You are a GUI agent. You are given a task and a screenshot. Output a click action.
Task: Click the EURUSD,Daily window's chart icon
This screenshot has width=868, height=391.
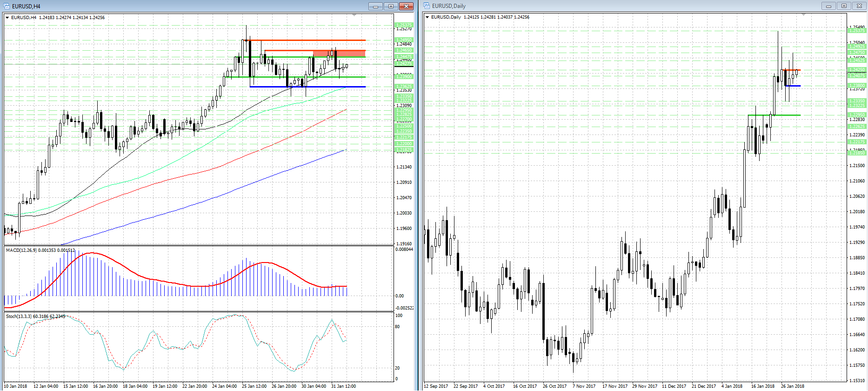pyautogui.click(x=427, y=6)
